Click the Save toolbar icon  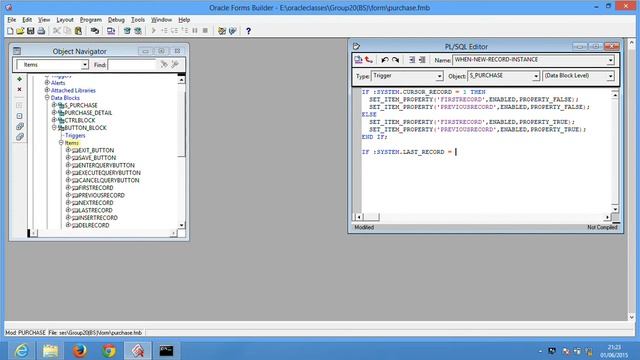click(31, 31)
